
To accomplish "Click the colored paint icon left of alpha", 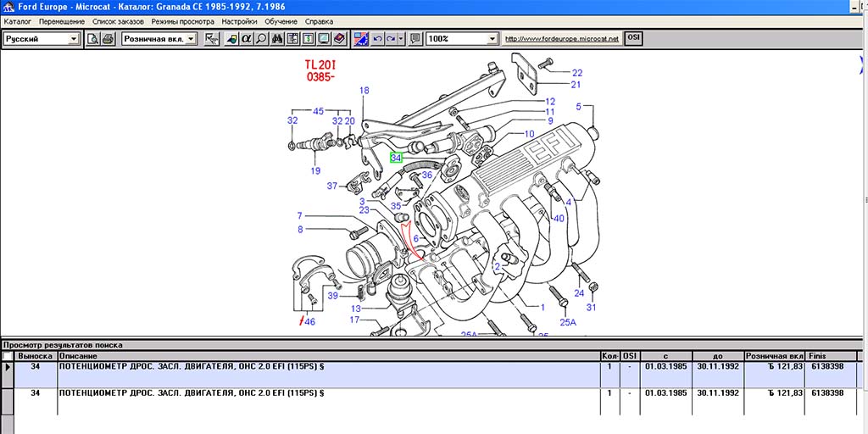I will coord(232,39).
